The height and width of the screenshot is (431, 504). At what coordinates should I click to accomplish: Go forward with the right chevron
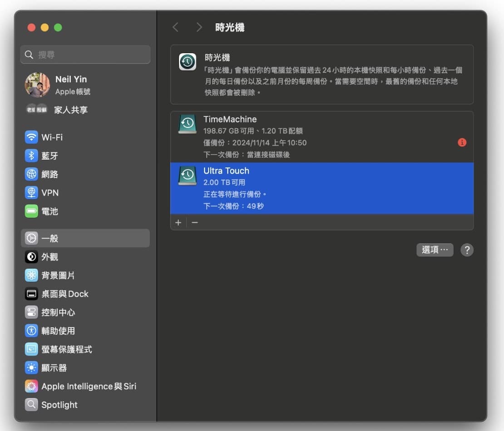199,27
